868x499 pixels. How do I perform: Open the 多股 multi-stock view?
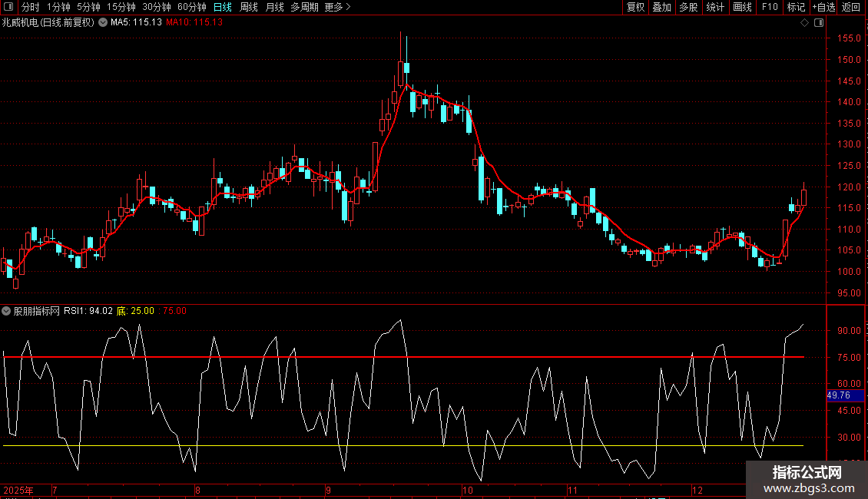click(x=688, y=7)
